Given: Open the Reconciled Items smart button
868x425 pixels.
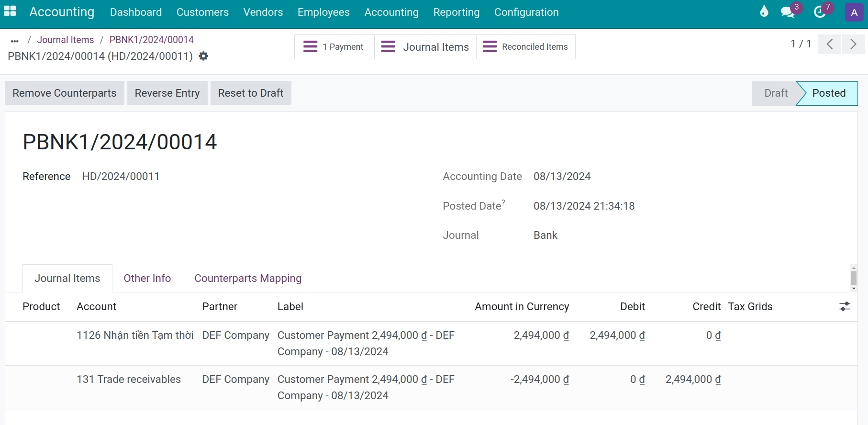Looking at the screenshot, I should point(525,47).
